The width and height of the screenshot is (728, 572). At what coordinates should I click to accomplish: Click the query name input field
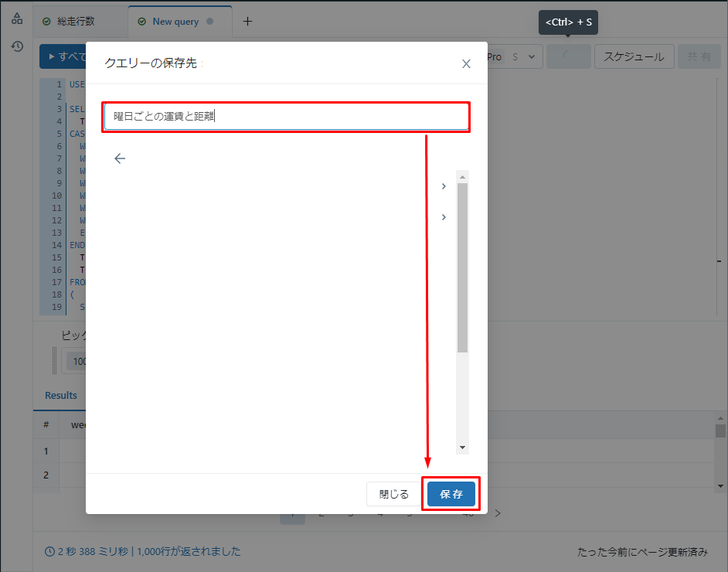(286, 117)
